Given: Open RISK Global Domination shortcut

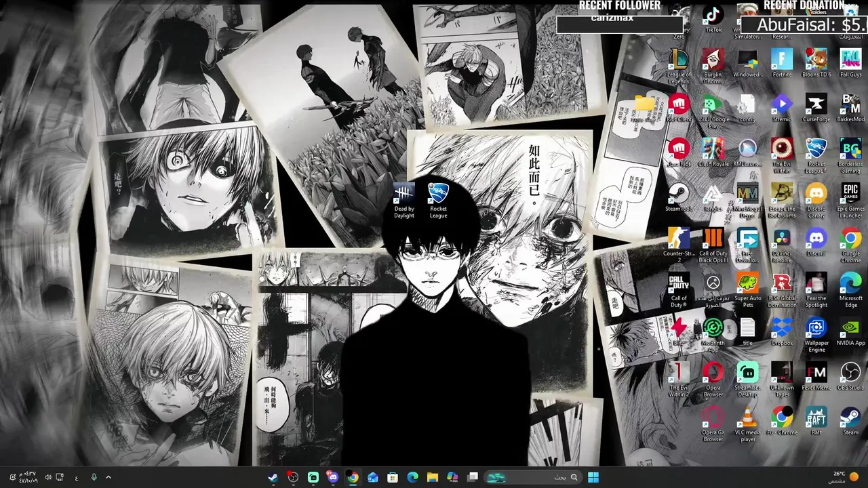Looking at the screenshot, I should [x=782, y=290].
